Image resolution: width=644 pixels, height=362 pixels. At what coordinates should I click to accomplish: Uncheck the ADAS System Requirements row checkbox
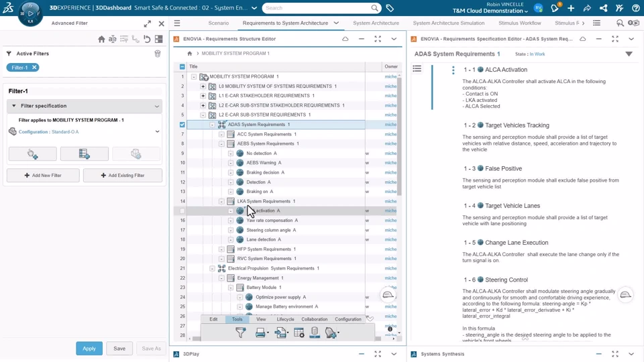(x=182, y=125)
